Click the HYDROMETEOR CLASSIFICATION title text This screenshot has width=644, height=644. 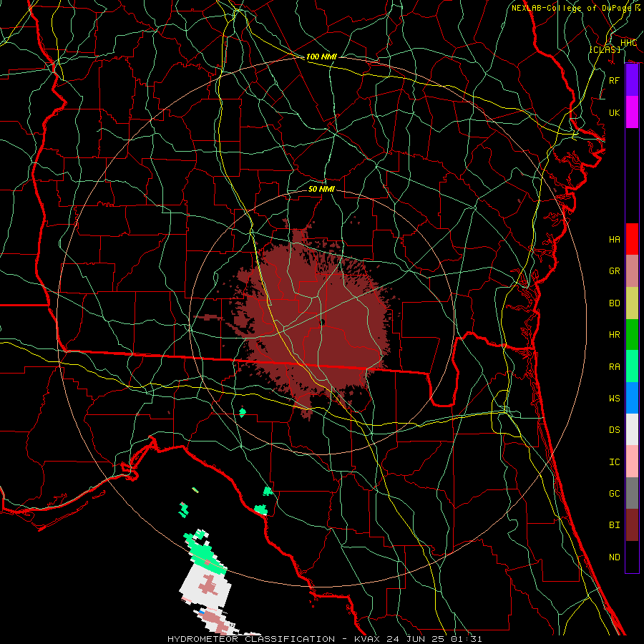click(x=251, y=639)
